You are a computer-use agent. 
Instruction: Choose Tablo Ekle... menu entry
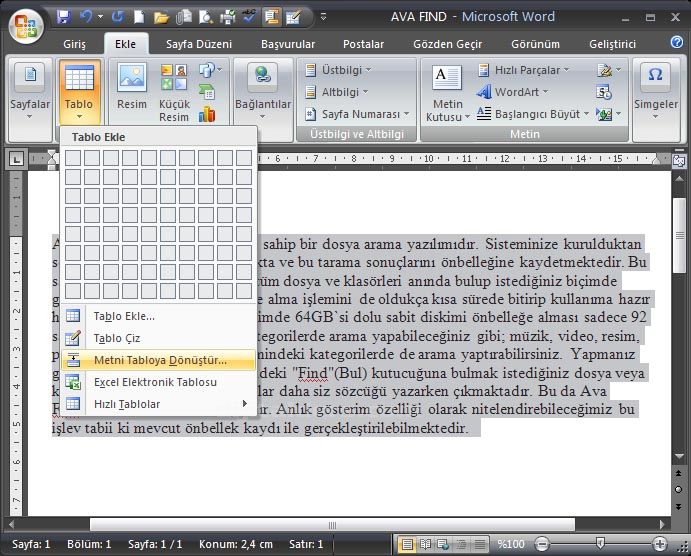click(158, 316)
